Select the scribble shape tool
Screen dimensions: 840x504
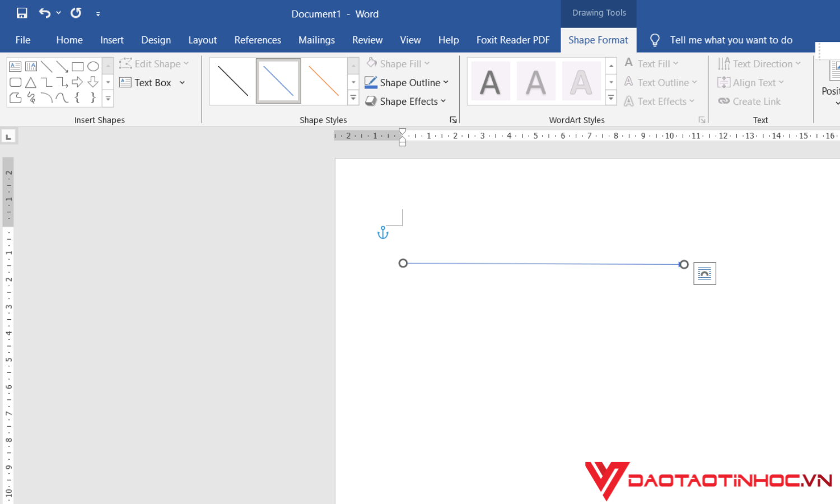(31, 98)
